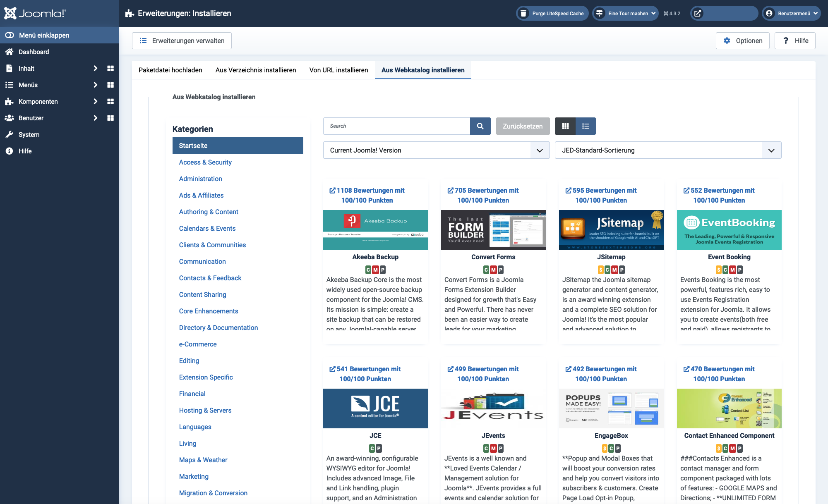The height and width of the screenshot is (504, 828).
Task: Switch to grid view layout
Action: pyautogui.click(x=565, y=126)
